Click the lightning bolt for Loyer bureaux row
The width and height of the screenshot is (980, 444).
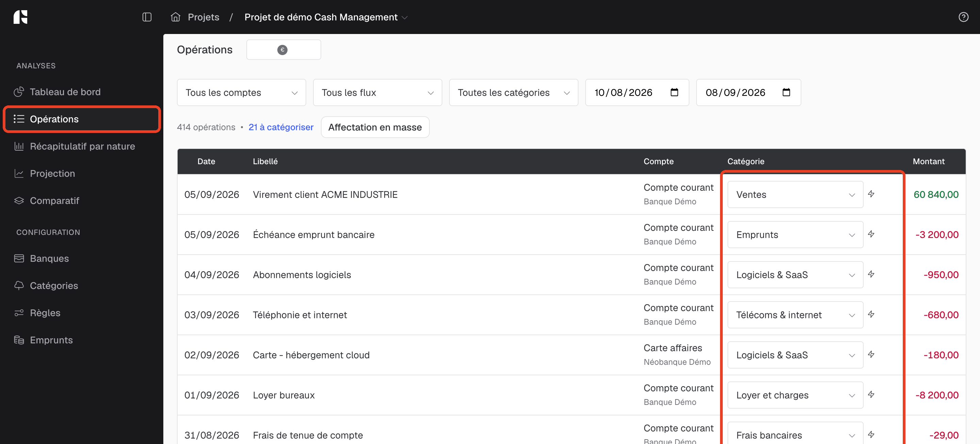tap(871, 395)
